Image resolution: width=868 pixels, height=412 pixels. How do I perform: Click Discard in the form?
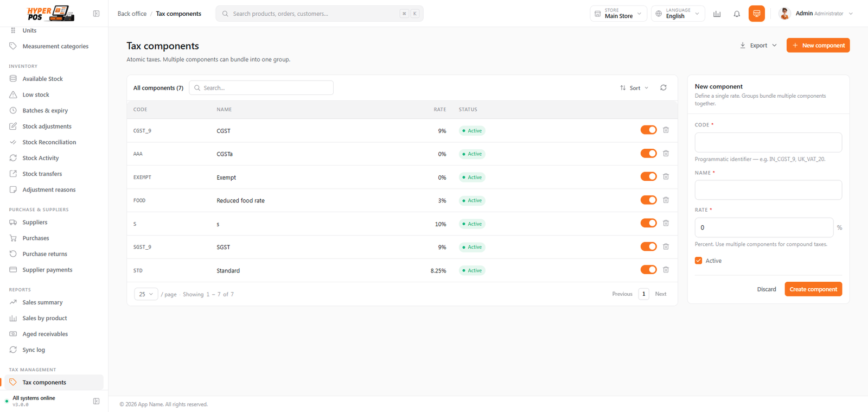click(x=767, y=289)
